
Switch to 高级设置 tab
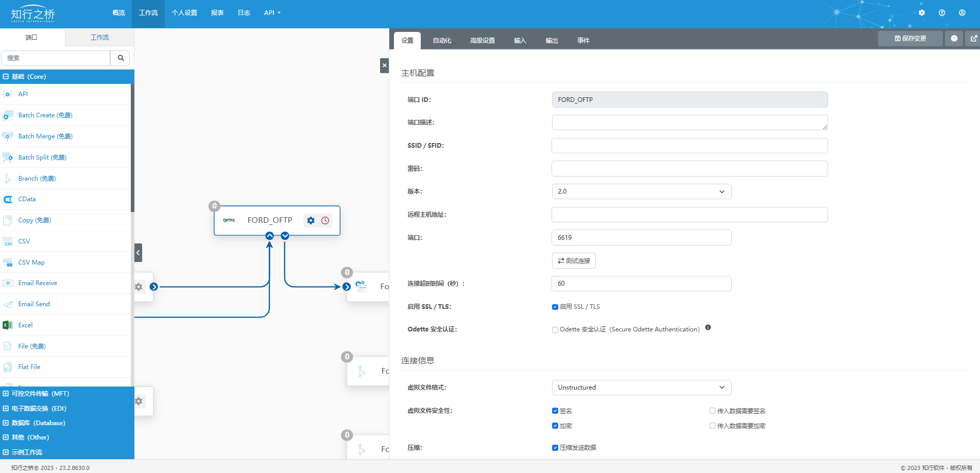(483, 41)
